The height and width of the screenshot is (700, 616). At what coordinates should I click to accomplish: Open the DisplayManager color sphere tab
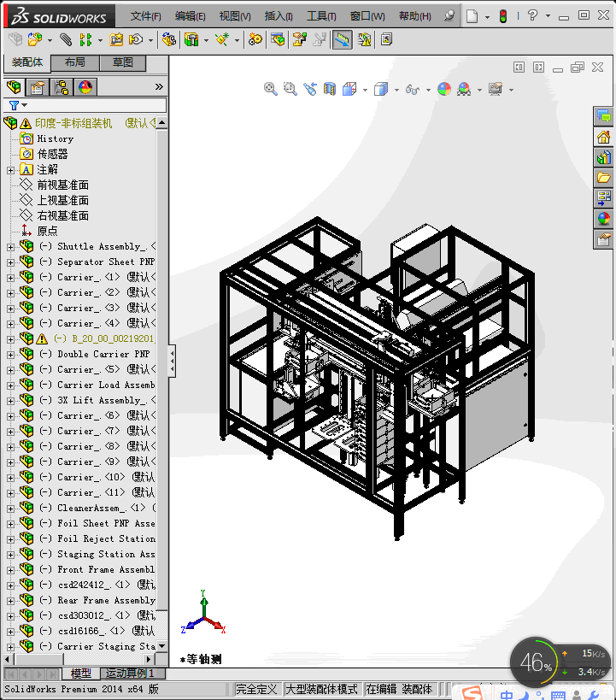85,87
